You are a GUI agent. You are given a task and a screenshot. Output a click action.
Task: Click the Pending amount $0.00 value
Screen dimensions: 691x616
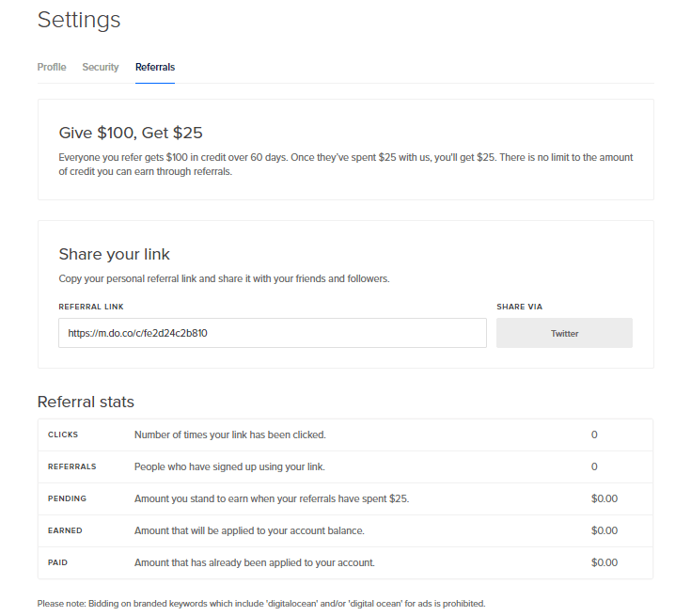pyautogui.click(x=604, y=498)
